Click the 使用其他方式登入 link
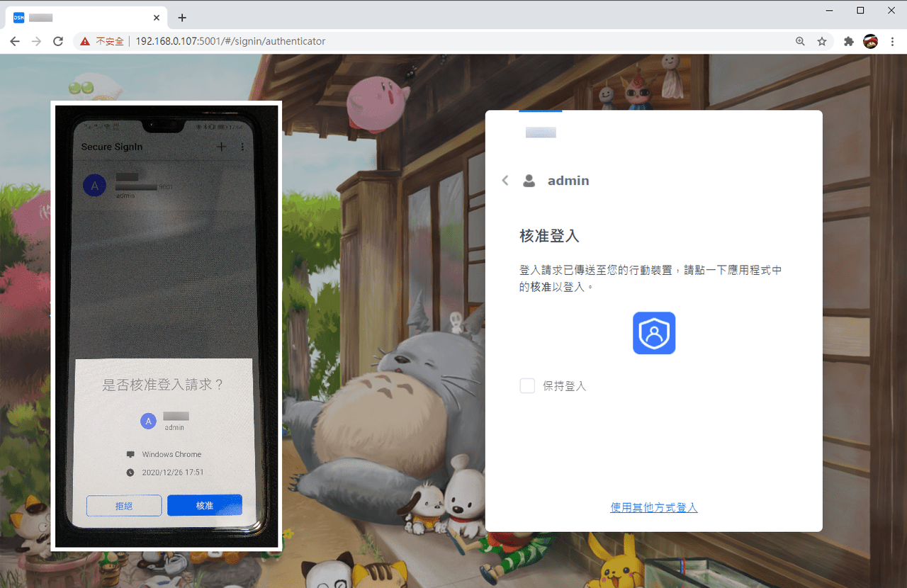907x588 pixels. pos(654,508)
